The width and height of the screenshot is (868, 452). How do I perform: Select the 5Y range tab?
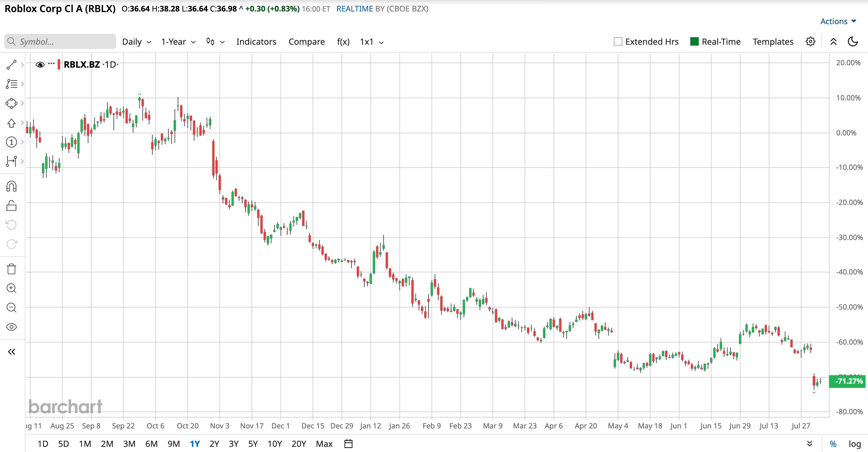click(253, 444)
